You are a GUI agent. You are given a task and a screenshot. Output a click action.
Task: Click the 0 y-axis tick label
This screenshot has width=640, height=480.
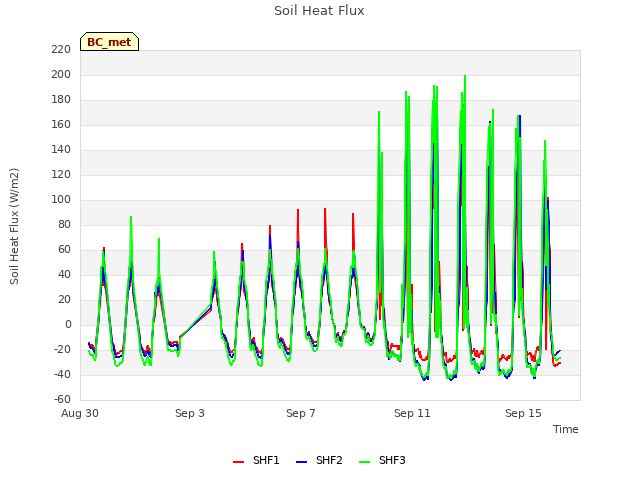click(x=68, y=324)
